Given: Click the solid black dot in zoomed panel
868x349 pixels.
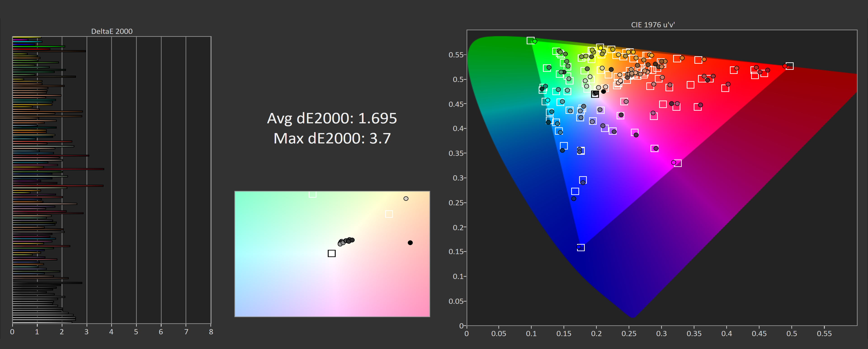Looking at the screenshot, I should pyautogui.click(x=410, y=243).
